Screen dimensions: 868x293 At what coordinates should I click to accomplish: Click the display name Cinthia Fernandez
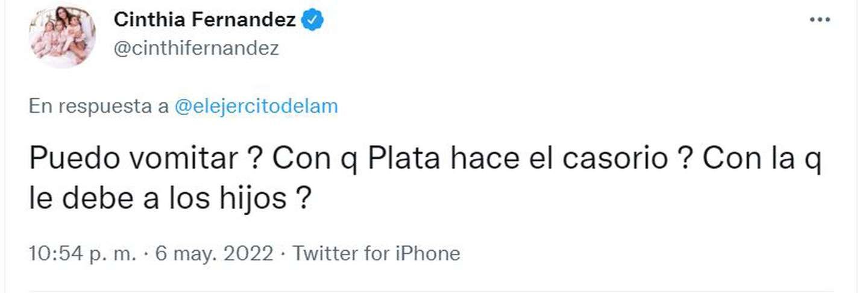[204, 20]
